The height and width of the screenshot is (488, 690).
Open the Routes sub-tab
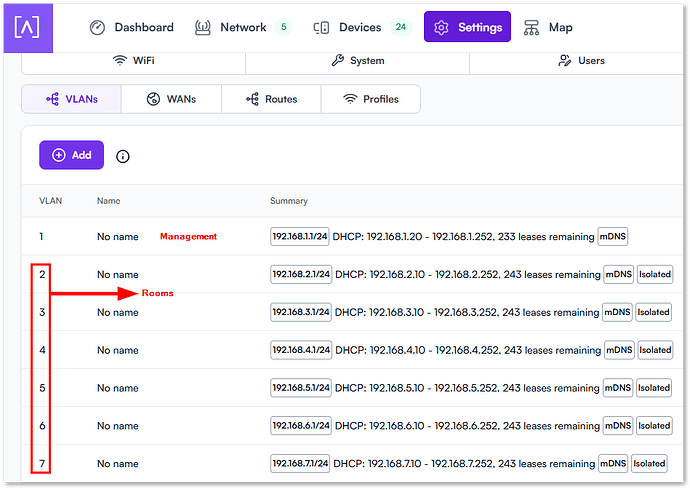point(270,99)
